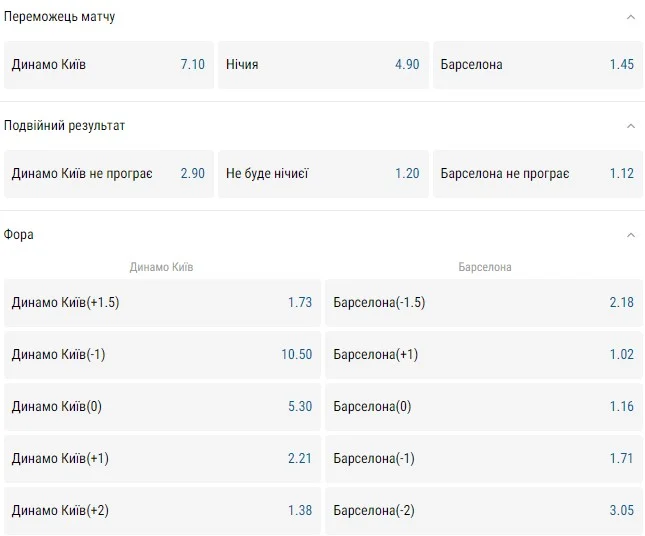
Task: Choose Динамо Київ(-1) at 10.50
Action: 162,355
